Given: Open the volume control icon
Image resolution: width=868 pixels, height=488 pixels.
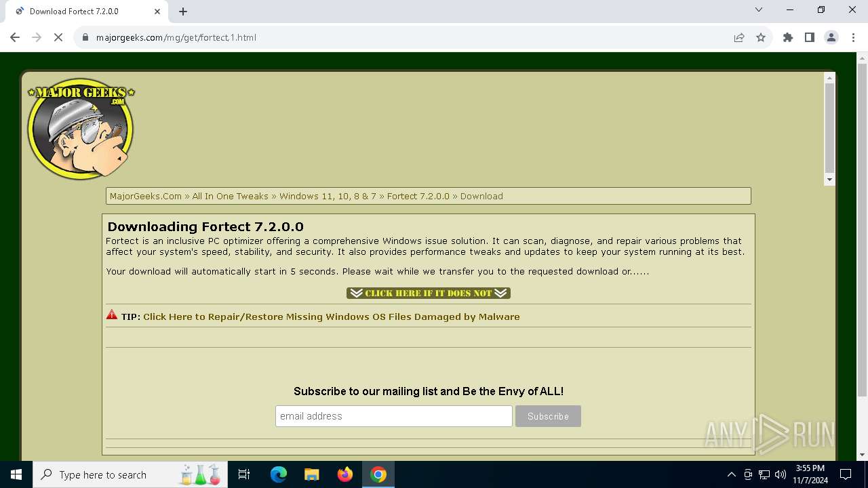Looking at the screenshot, I should coord(781,474).
